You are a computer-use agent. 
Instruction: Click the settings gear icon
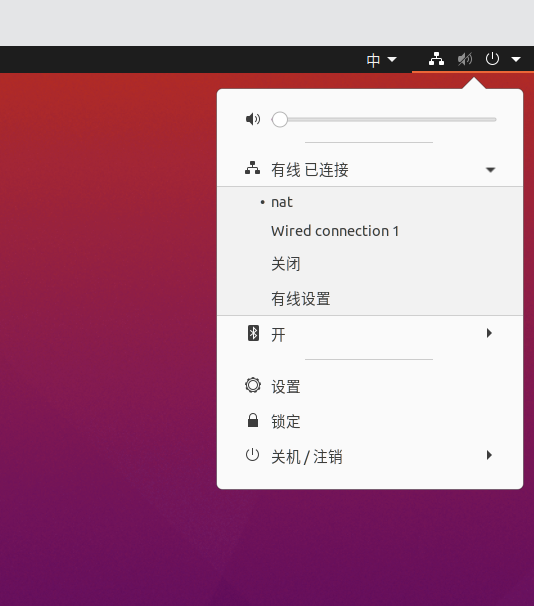click(253, 385)
